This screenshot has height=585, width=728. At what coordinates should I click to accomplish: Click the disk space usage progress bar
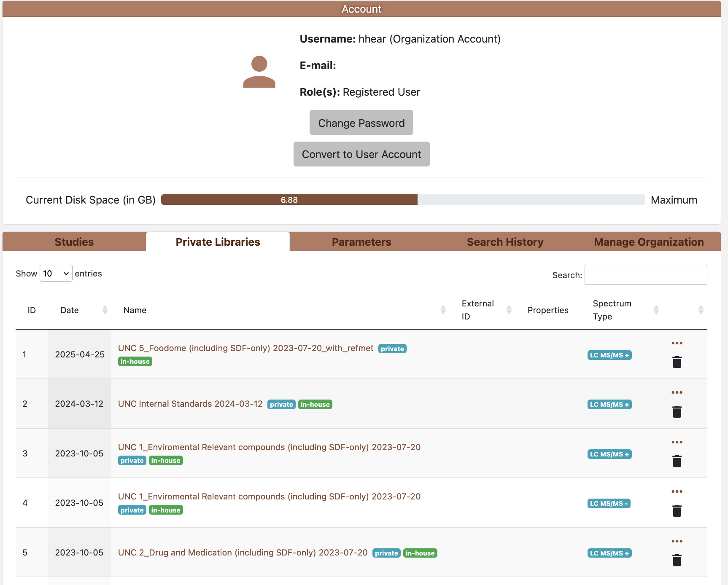[403, 200]
